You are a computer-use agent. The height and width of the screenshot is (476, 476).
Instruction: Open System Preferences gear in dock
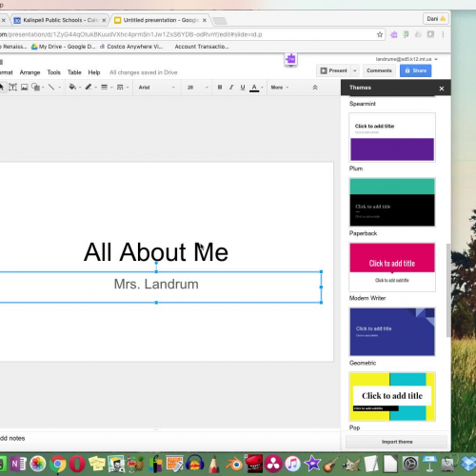tap(410, 464)
